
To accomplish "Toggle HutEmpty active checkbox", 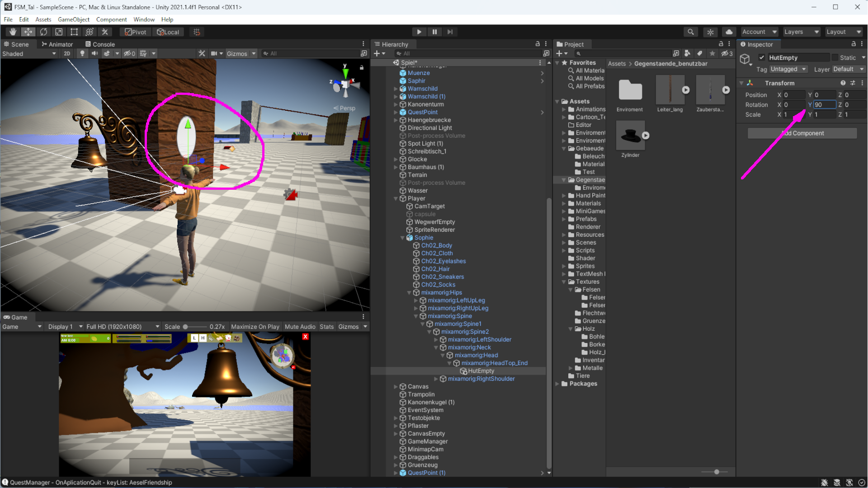I will (x=762, y=57).
